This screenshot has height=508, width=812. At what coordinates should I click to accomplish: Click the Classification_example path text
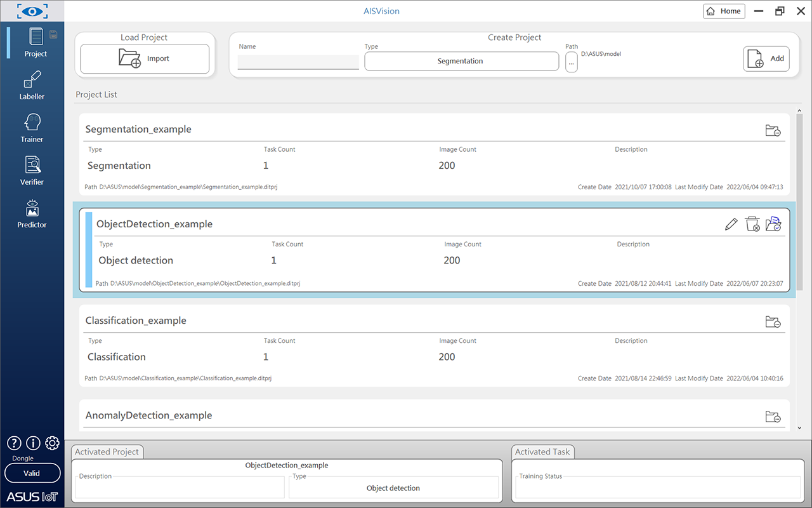[x=185, y=378]
